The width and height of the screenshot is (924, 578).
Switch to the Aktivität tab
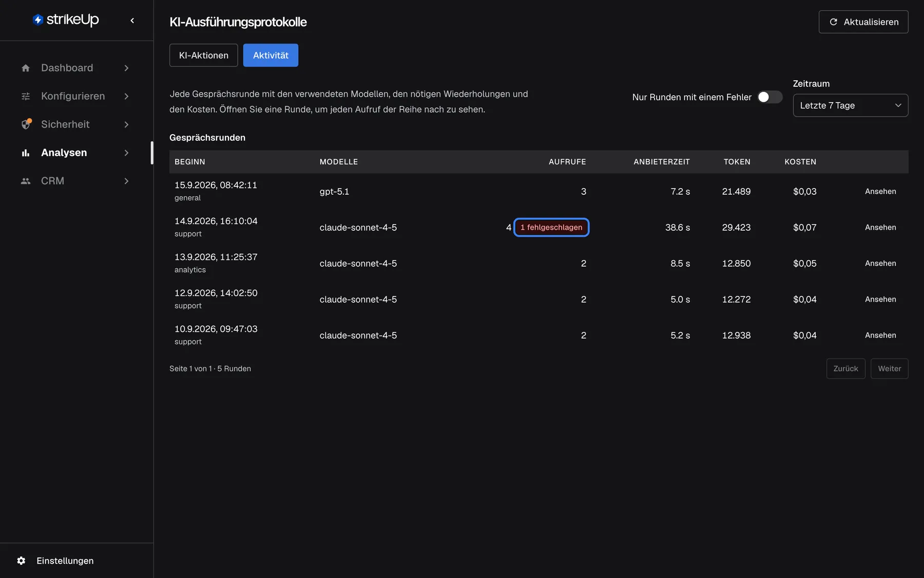point(271,55)
